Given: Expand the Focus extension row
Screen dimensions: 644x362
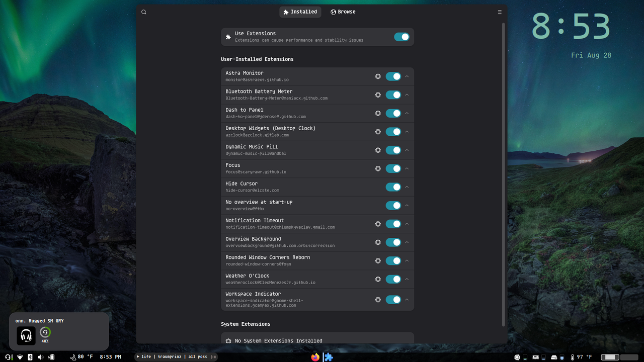Looking at the screenshot, I should (x=407, y=168).
